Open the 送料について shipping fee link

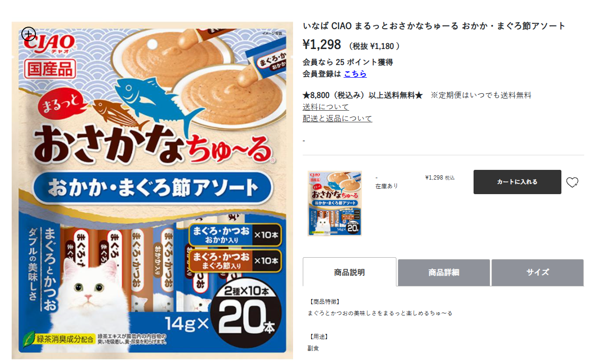(326, 107)
